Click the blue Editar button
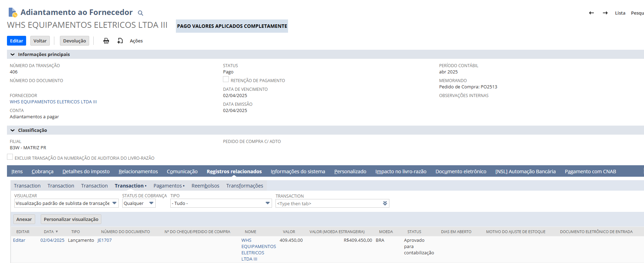Screen dimensions: 644x263 pyautogui.click(x=16, y=41)
